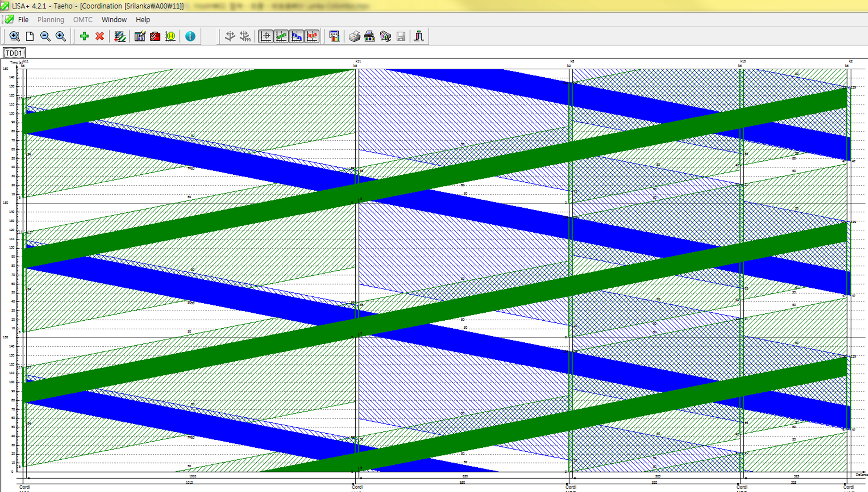
Task: Click the printer icon
Action: pyautogui.click(x=354, y=36)
